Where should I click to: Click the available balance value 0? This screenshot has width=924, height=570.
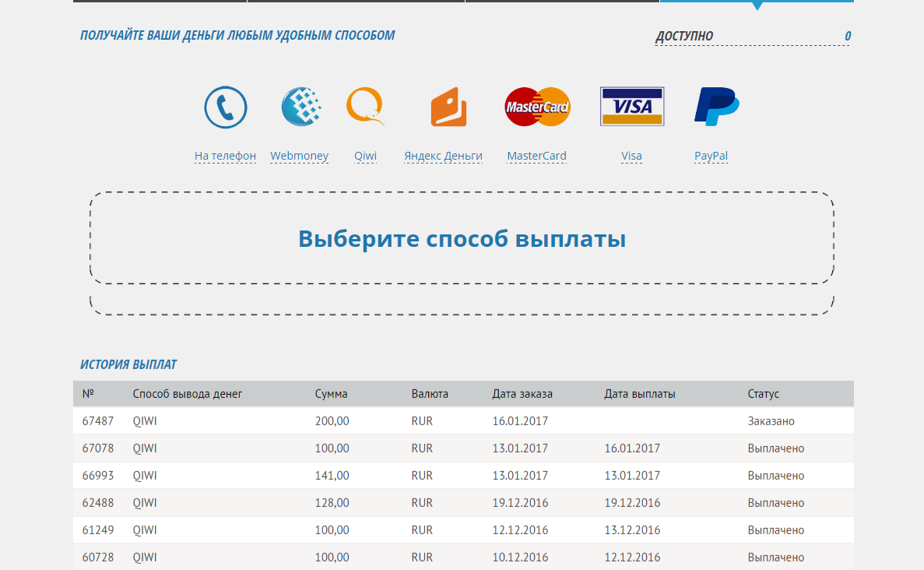tap(848, 36)
